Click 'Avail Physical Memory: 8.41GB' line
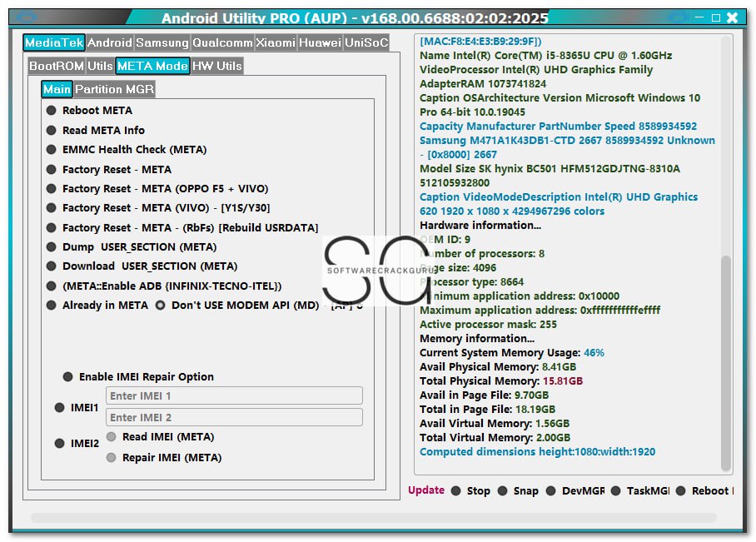Viewport: 756px width, 542px height. point(498,367)
